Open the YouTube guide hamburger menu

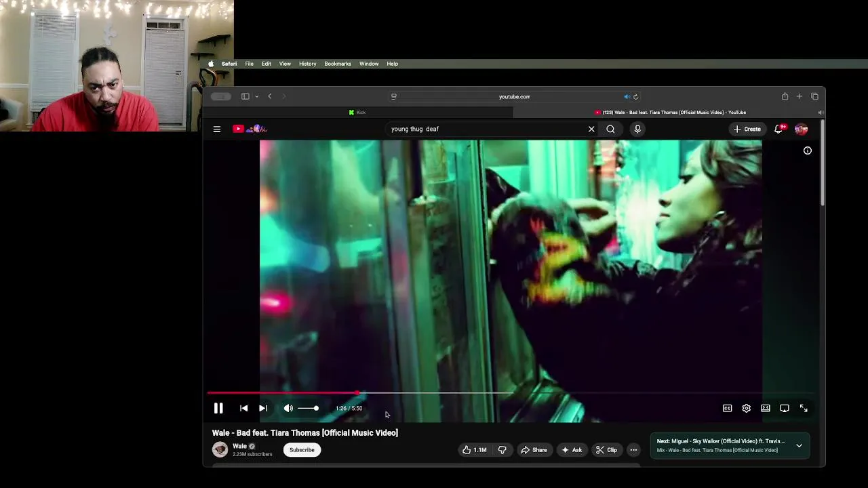[217, 129]
